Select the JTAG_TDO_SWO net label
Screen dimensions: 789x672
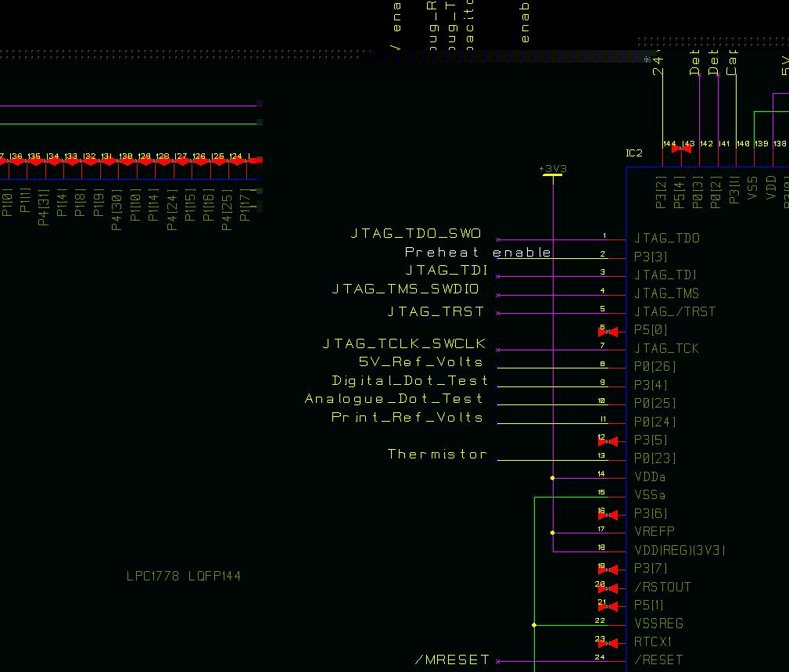click(x=416, y=234)
